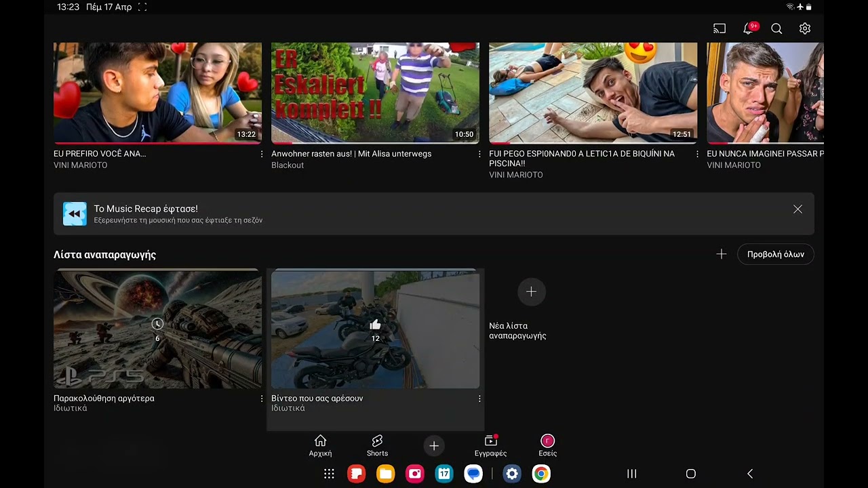The image size is (868, 488).
Task: Open the Εσείς profile tab
Action: 547,446
